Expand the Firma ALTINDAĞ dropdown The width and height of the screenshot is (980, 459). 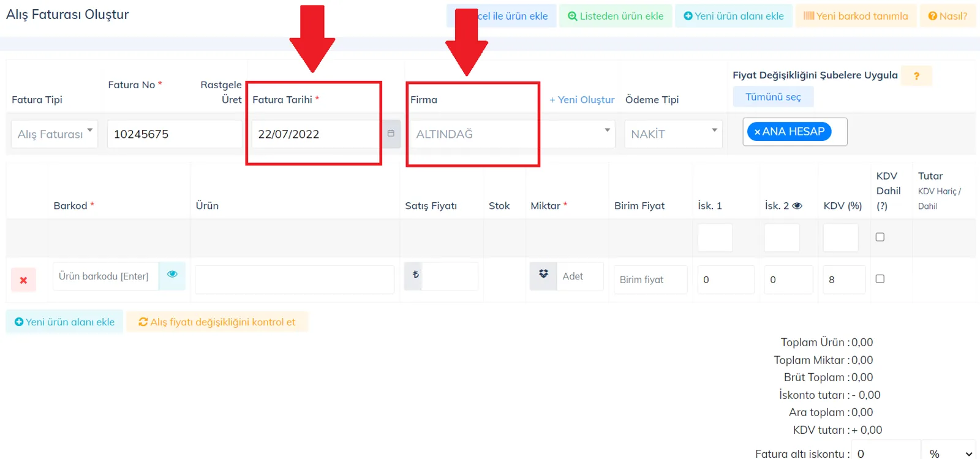512,134
